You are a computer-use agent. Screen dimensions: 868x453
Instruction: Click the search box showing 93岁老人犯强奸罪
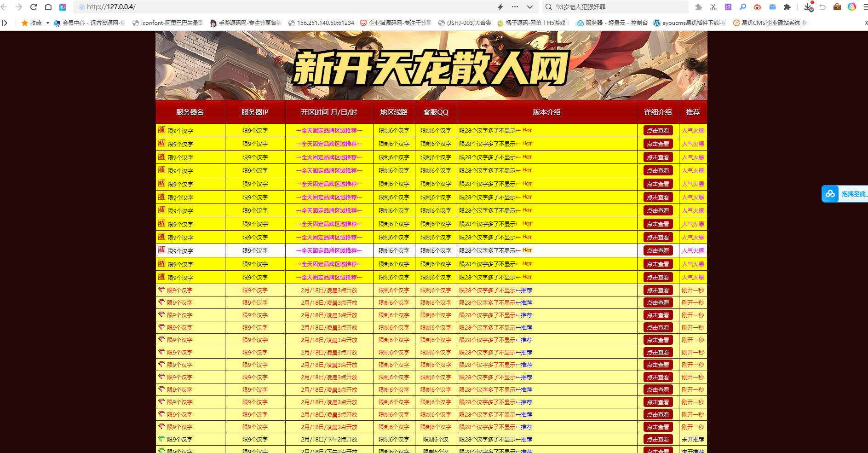pos(616,7)
